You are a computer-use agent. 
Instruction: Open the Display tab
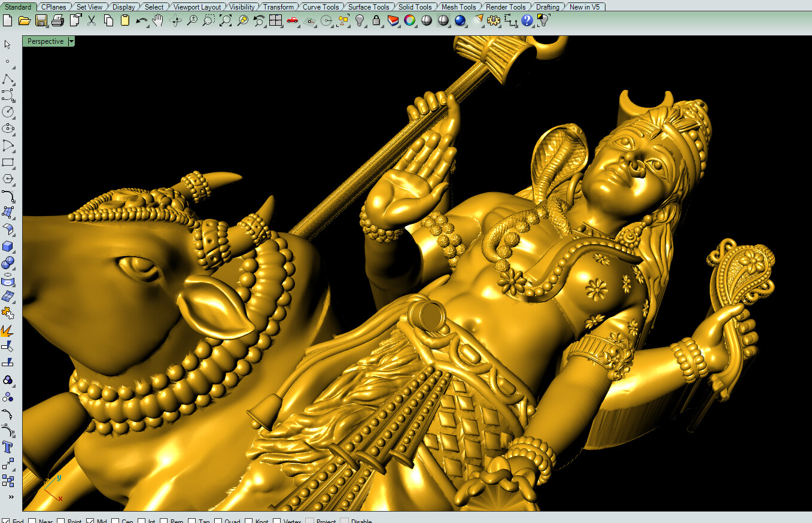coord(124,7)
